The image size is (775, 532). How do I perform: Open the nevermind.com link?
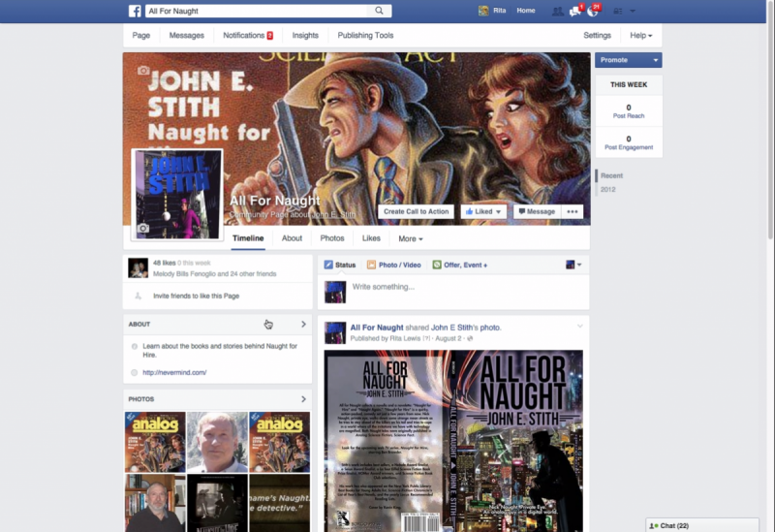174,372
